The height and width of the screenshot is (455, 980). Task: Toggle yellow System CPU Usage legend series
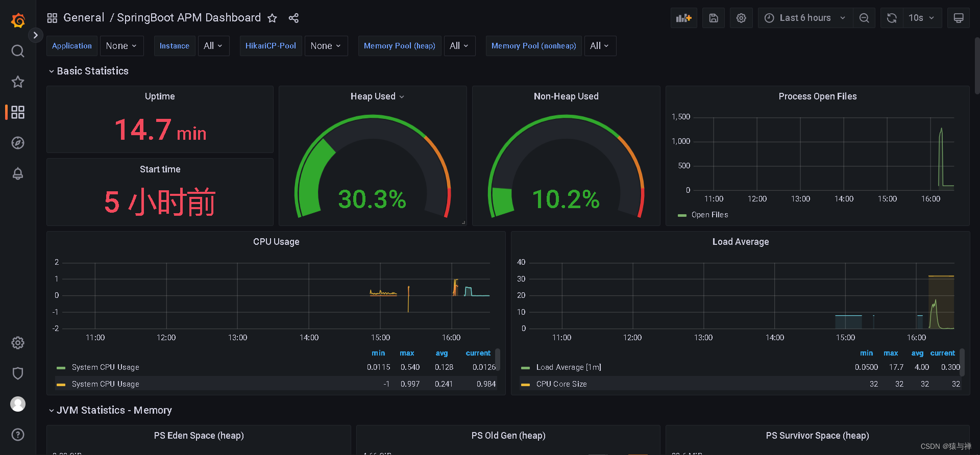pos(105,384)
